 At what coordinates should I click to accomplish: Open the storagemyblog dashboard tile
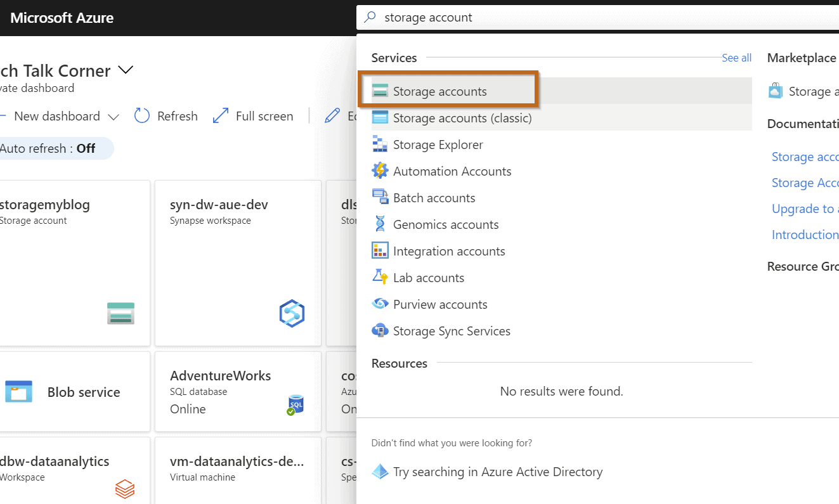pos(74,263)
